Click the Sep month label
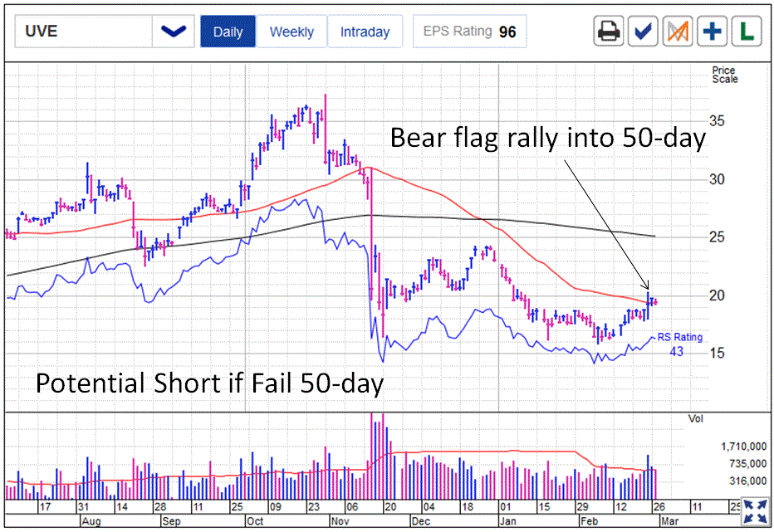The image size is (774, 532). tap(171, 521)
